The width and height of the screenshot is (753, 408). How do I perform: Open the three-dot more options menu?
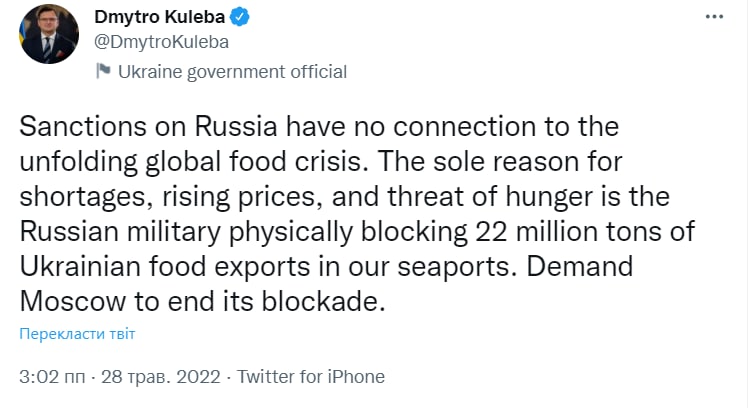713,18
